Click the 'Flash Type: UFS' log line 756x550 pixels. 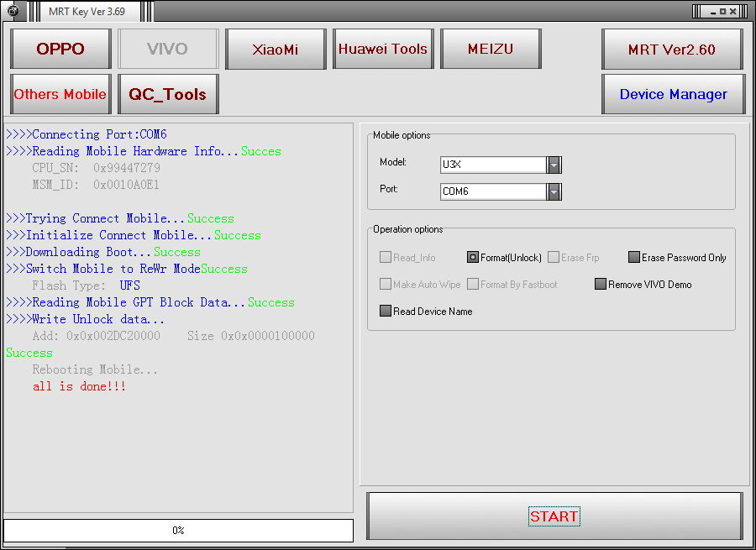pyautogui.click(x=87, y=285)
